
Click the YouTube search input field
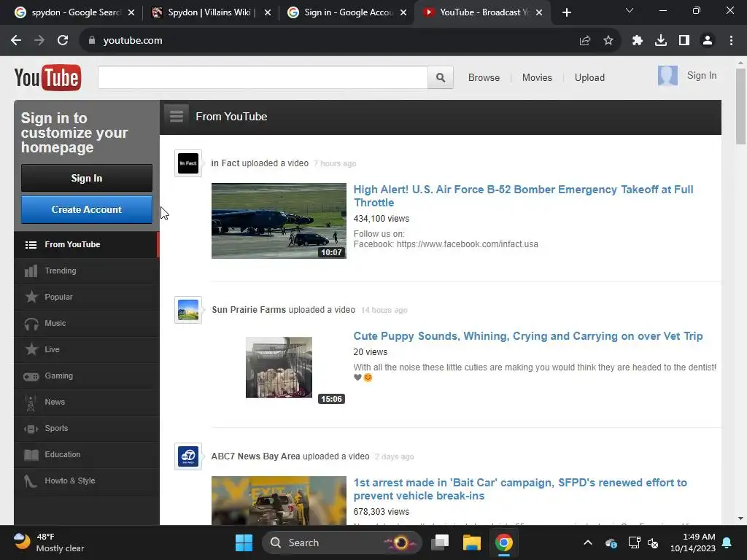click(x=263, y=77)
